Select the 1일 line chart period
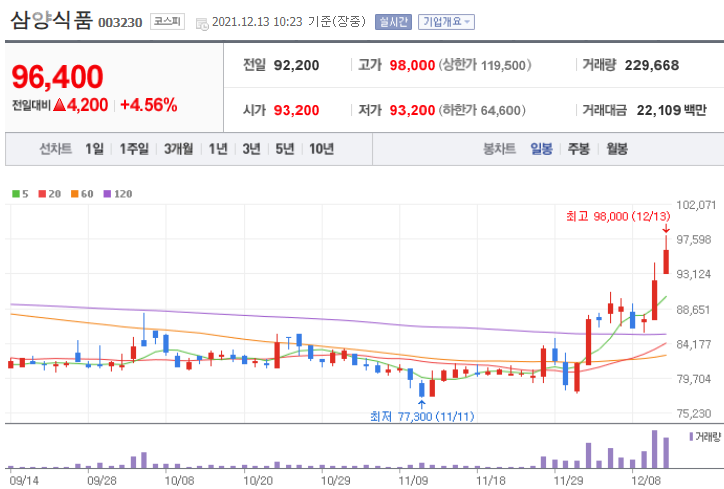Image resolution: width=724 pixels, height=489 pixels. 94,149
